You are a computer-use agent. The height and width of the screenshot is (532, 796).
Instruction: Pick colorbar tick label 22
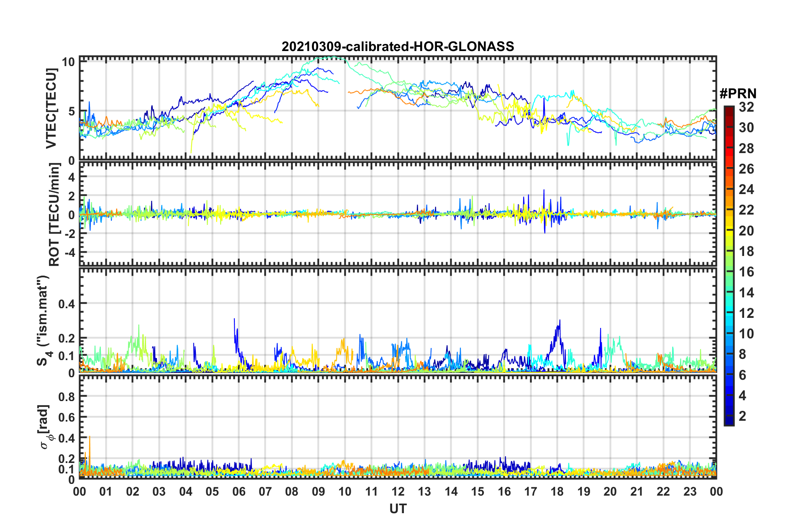(746, 210)
